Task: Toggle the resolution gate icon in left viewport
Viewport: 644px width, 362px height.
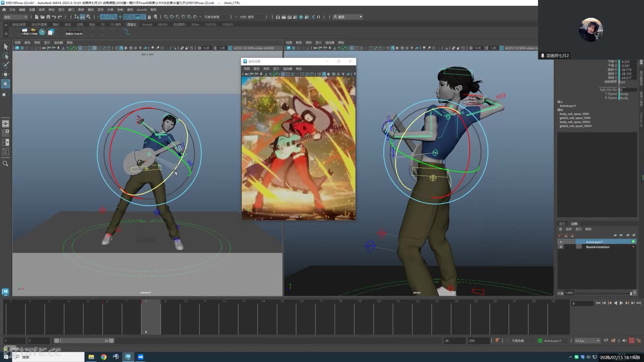Action: point(90,48)
